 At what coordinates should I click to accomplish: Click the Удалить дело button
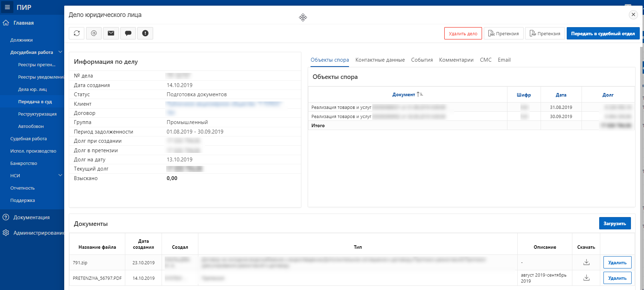tap(463, 33)
